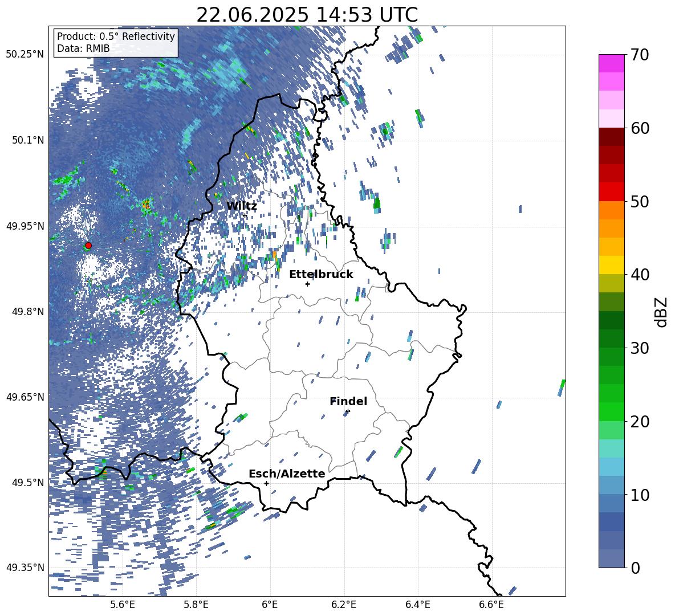Click the 50.1°N latitude label
The width and height of the screenshot is (675, 616).
tap(28, 140)
